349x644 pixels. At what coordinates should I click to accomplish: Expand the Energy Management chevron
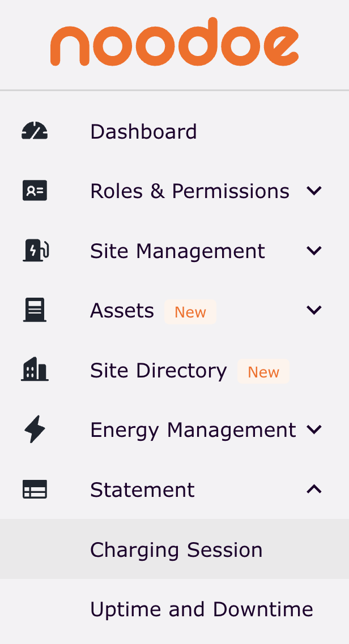pos(314,430)
